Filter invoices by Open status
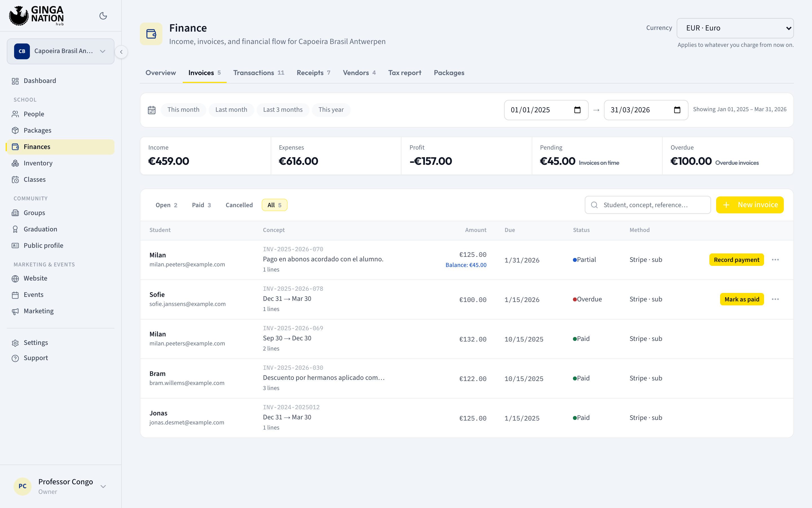The image size is (812, 508). pyautogui.click(x=166, y=205)
